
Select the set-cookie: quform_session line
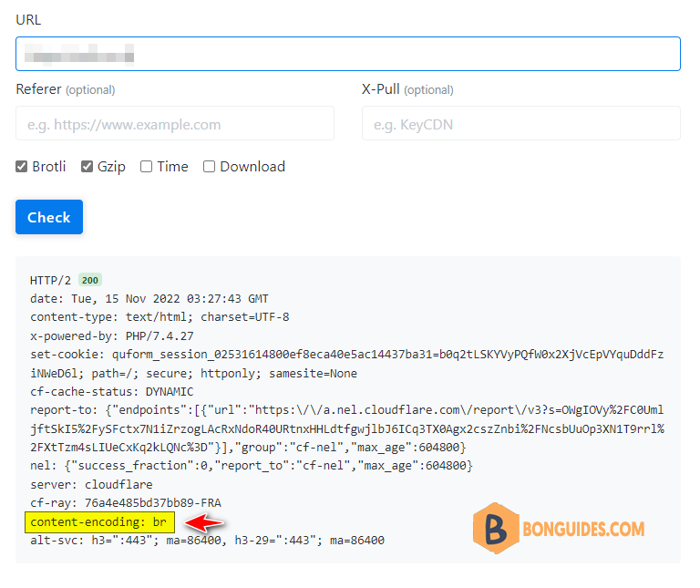point(347,364)
